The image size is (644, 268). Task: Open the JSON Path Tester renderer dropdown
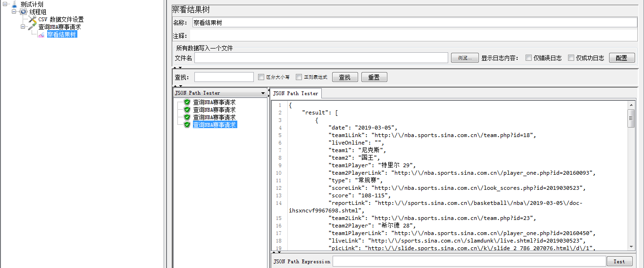click(x=263, y=93)
